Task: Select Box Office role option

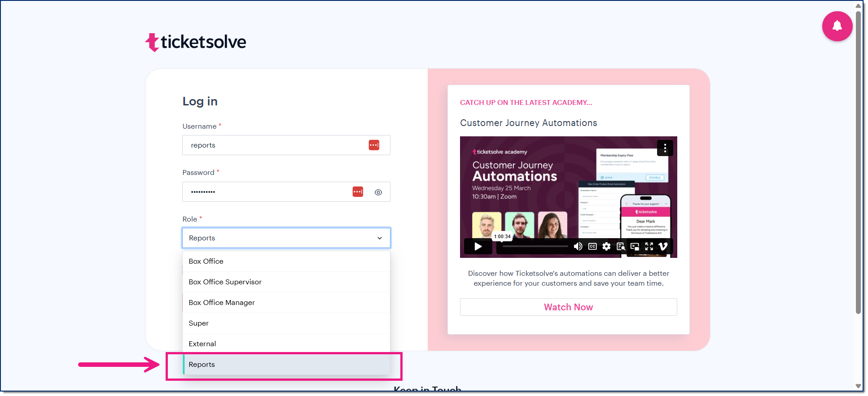Action: coord(286,261)
